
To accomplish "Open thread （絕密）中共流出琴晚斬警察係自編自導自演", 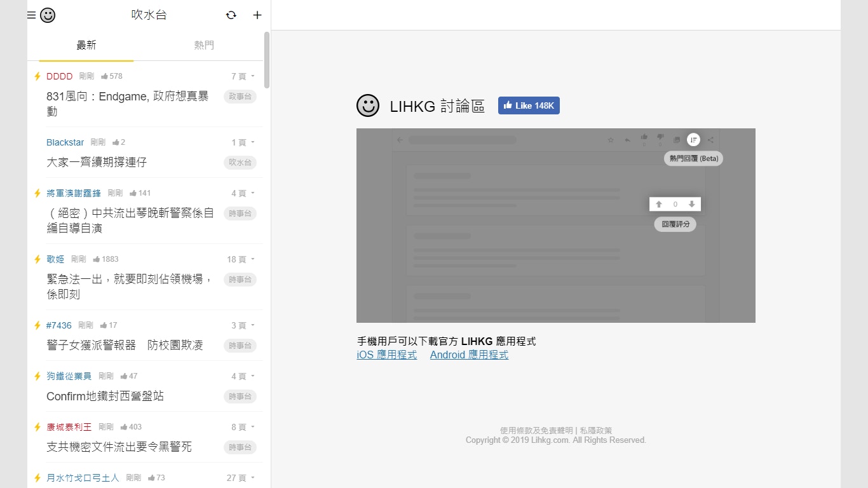I will (x=130, y=220).
